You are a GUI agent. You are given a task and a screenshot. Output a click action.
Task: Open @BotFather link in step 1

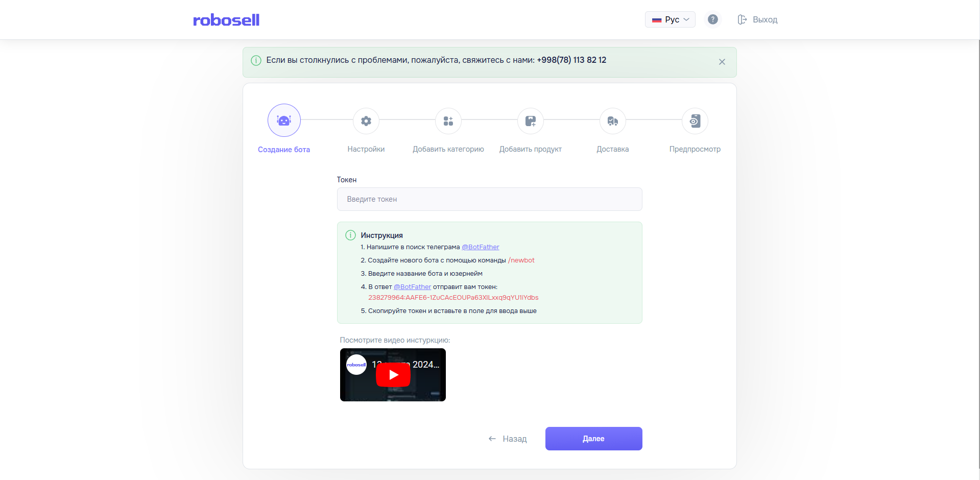pos(481,247)
